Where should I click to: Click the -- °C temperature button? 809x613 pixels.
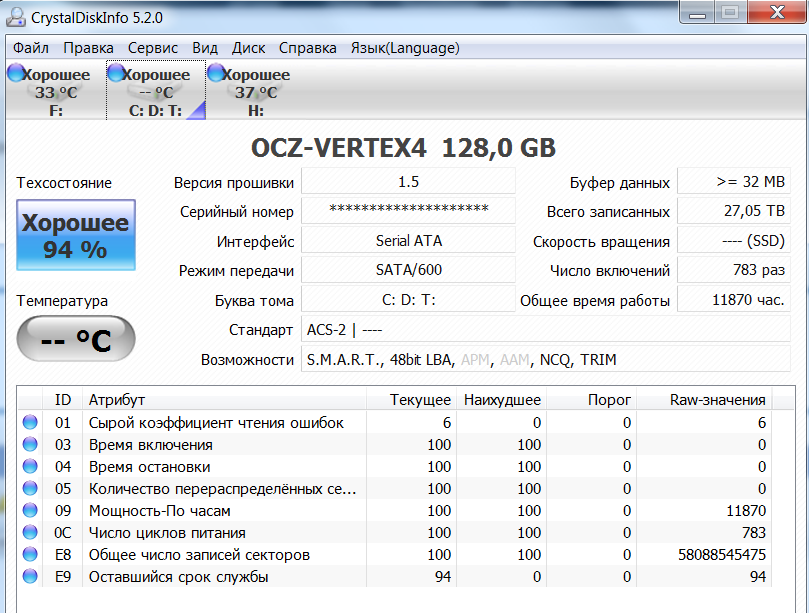point(76,339)
